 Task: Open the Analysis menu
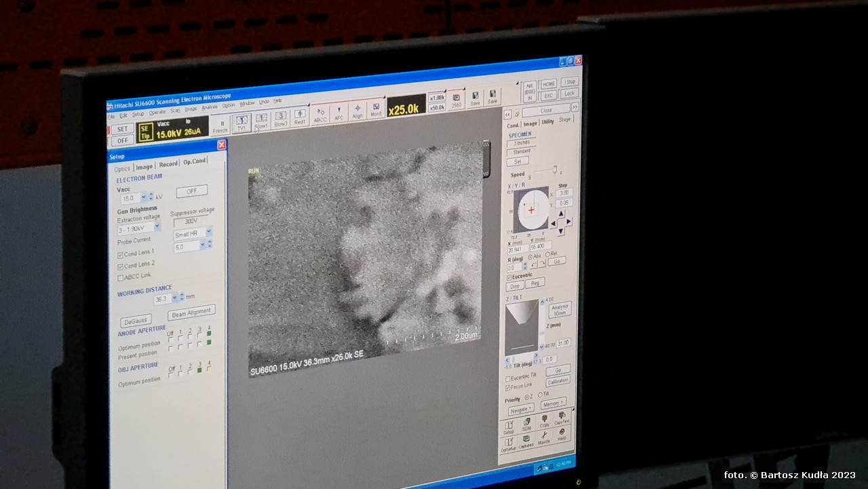[x=210, y=106]
